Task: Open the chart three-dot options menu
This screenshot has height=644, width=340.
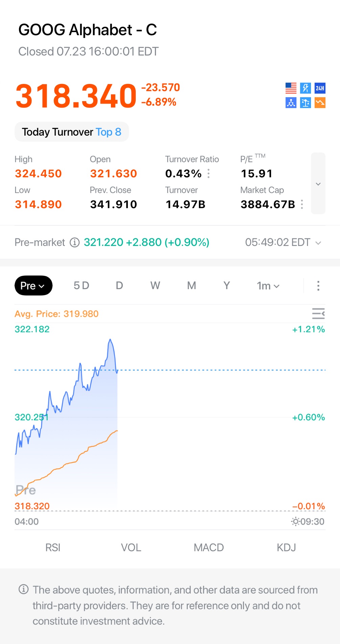Action: [x=318, y=286]
